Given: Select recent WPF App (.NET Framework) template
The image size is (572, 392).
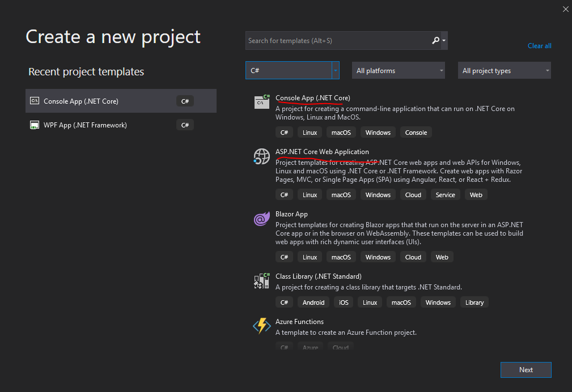Looking at the screenshot, I should pyautogui.click(x=121, y=125).
